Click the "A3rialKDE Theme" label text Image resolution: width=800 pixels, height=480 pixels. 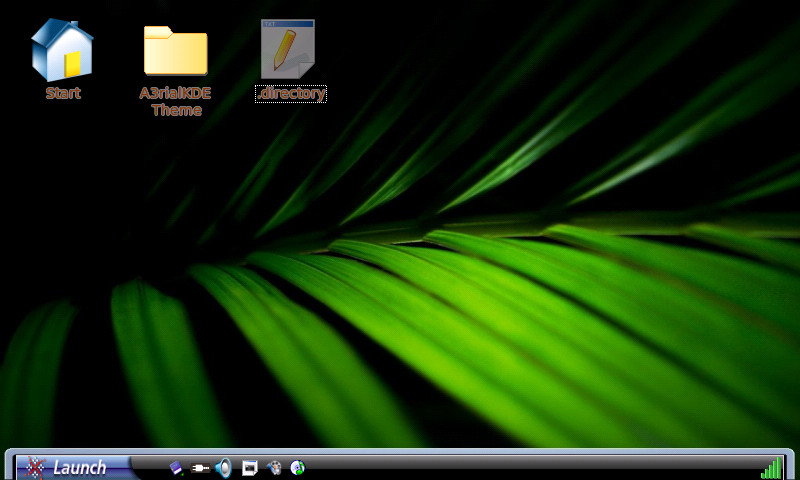pyautogui.click(x=175, y=101)
